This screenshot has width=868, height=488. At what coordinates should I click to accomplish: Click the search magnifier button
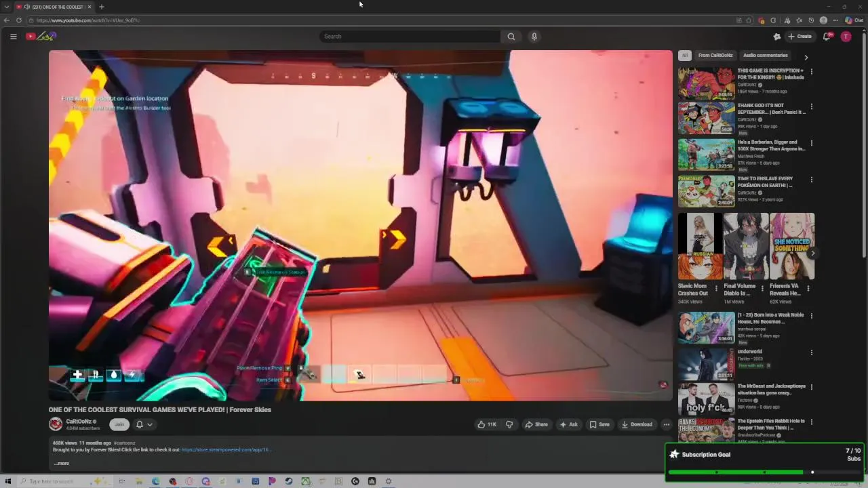pos(511,37)
